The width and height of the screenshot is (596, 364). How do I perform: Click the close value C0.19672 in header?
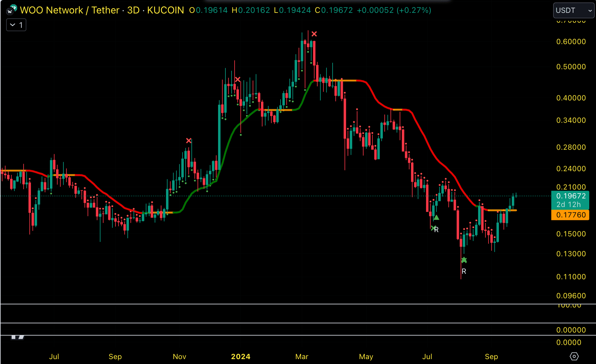coord(334,10)
